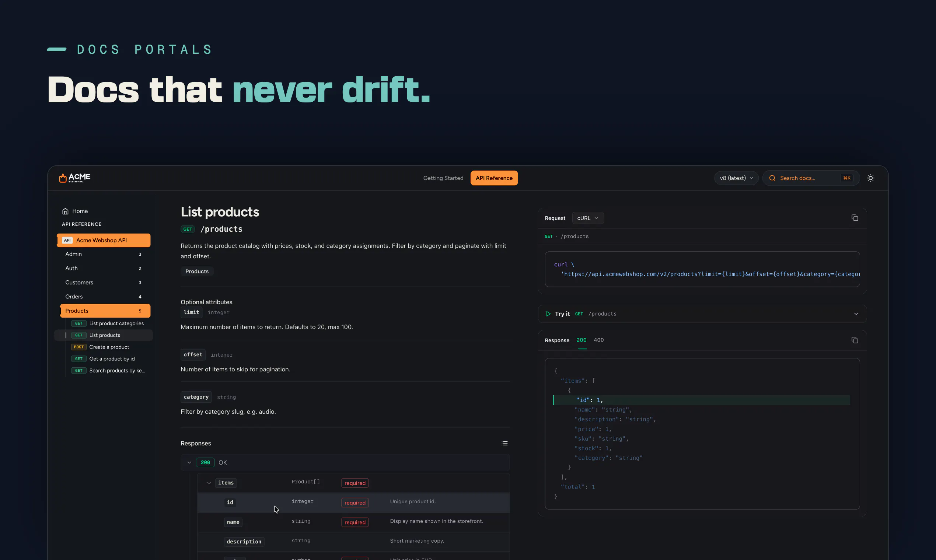Open the cURL language dropdown

point(588,218)
